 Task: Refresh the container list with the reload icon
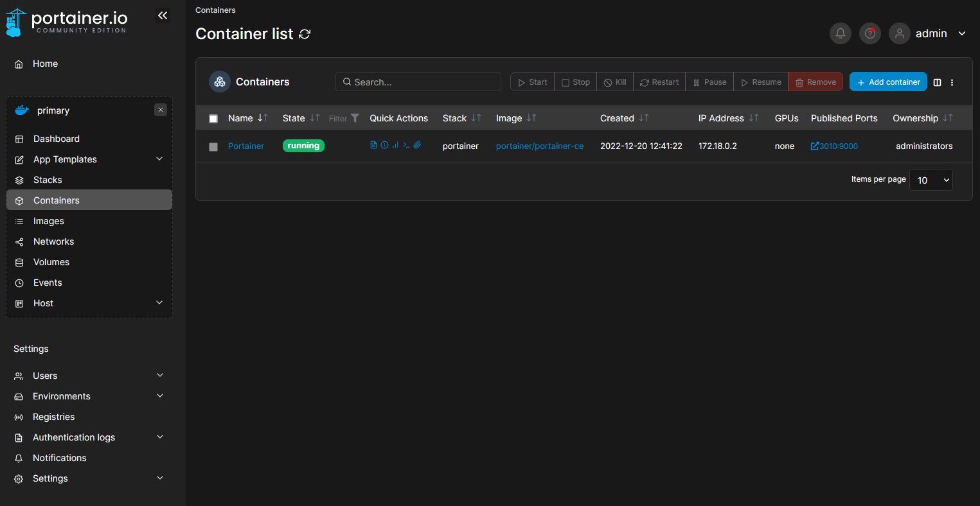[305, 34]
